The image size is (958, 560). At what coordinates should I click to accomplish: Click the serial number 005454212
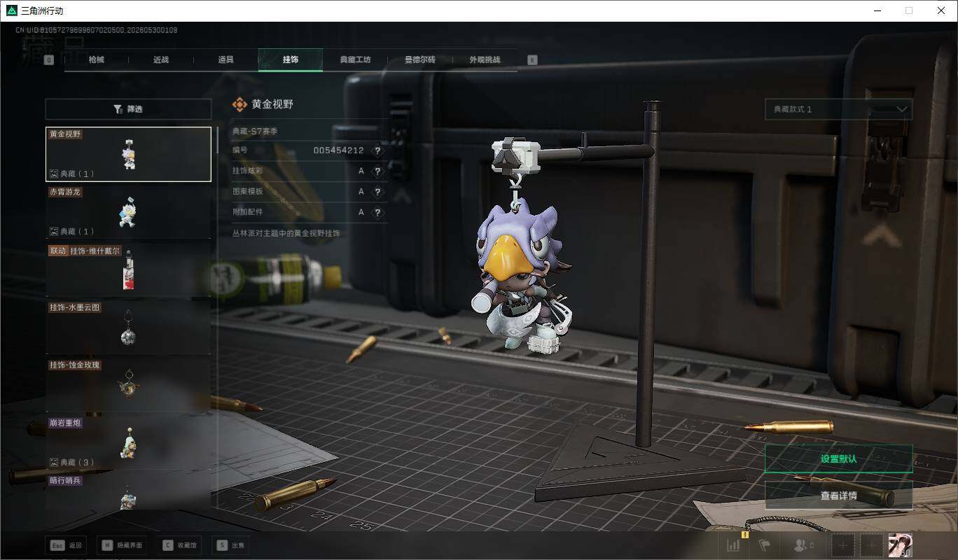pos(338,150)
